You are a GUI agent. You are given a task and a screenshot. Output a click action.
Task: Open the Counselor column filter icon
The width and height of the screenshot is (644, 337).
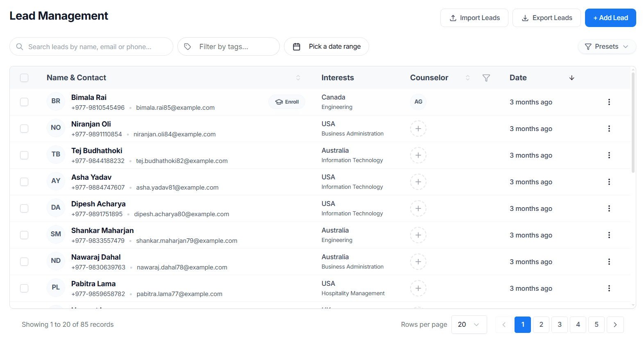486,78
